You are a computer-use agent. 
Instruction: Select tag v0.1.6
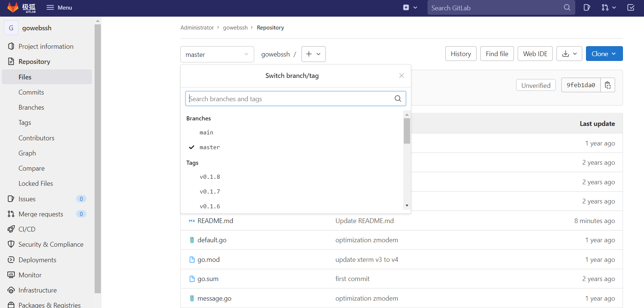[210, 206]
